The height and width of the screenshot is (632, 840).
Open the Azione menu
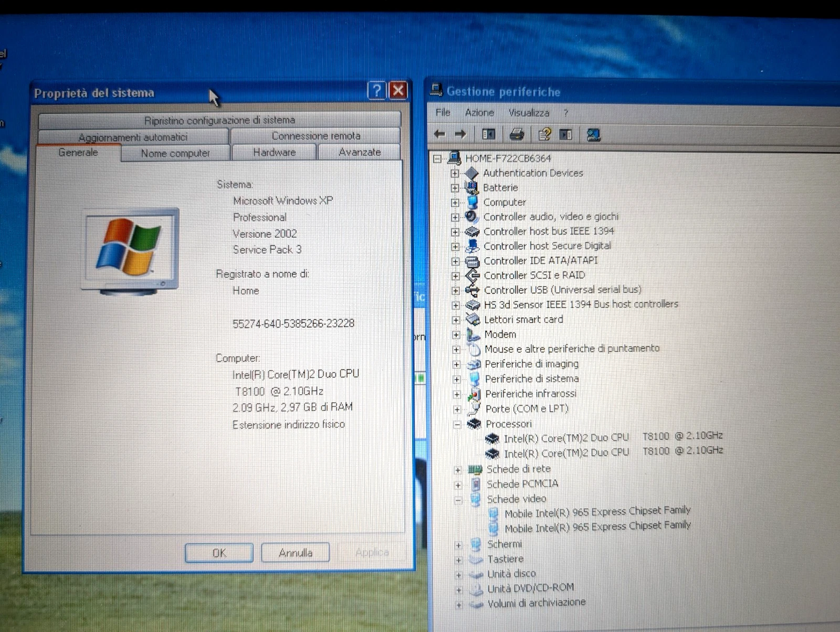479,112
